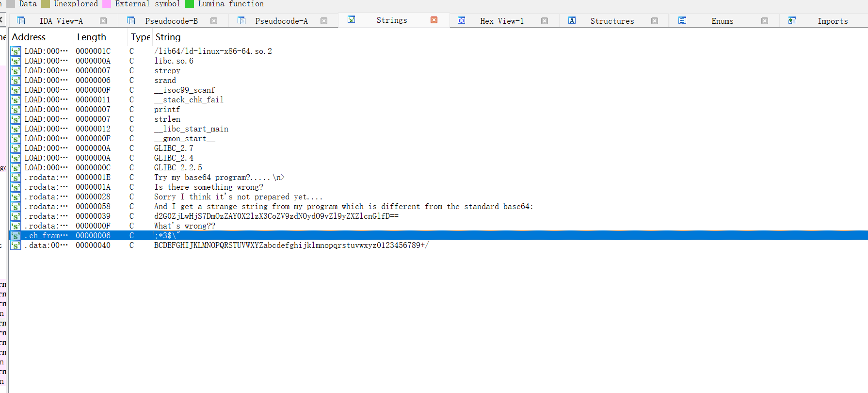
Task: Click string icon of libc.so.6 row
Action: [16, 61]
